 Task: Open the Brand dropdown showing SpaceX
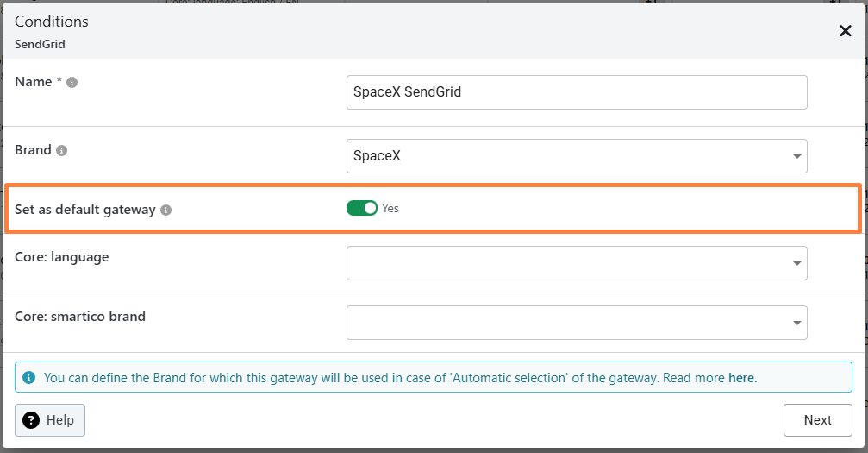click(x=576, y=156)
